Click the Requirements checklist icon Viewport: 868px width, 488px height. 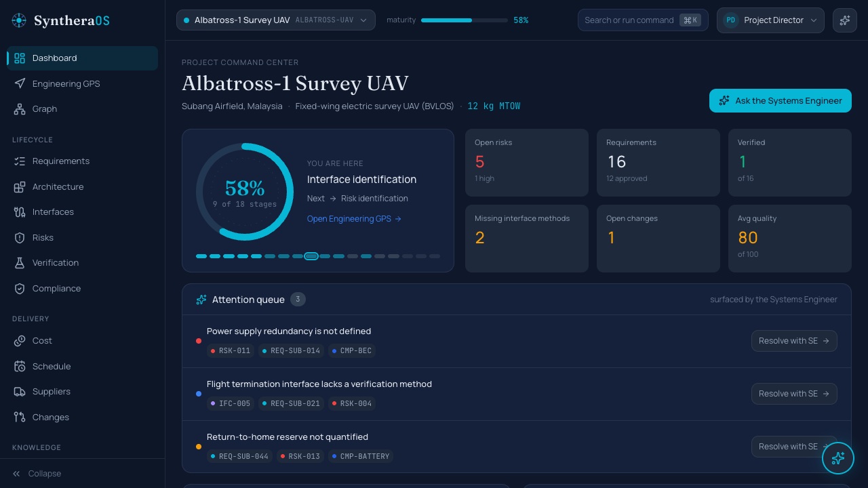pyautogui.click(x=20, y=161)
